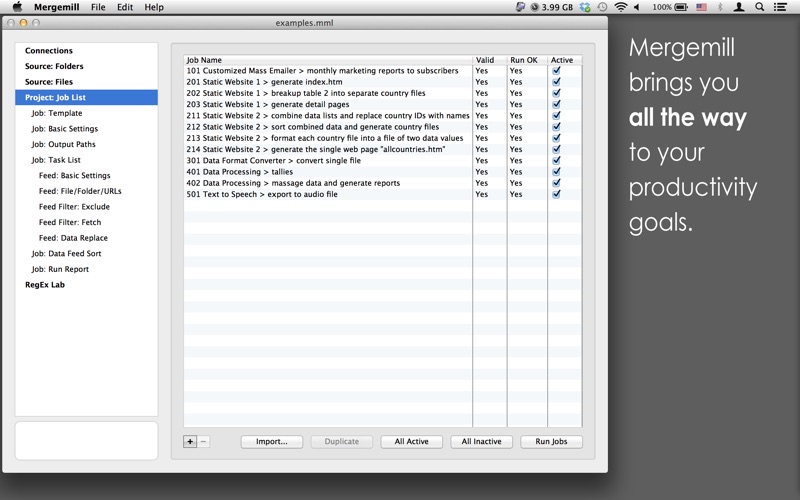Select job row 101 Customized Mass Emailer
Image resolution: width=800 pixels, height=500 pixels.
pyautogui.click(x=383, y=70)
